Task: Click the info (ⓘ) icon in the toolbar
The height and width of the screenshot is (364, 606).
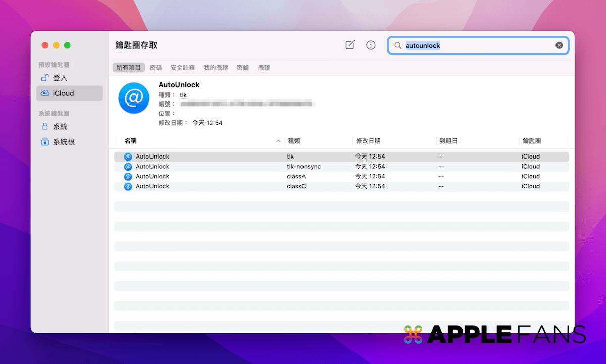Action: click(x=371, y=45)
